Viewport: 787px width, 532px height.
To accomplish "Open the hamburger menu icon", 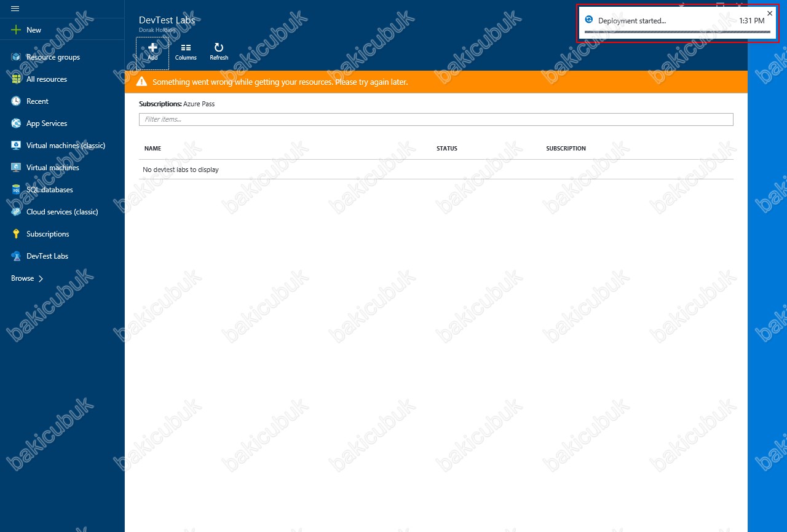I will click(x=15, y=9).
